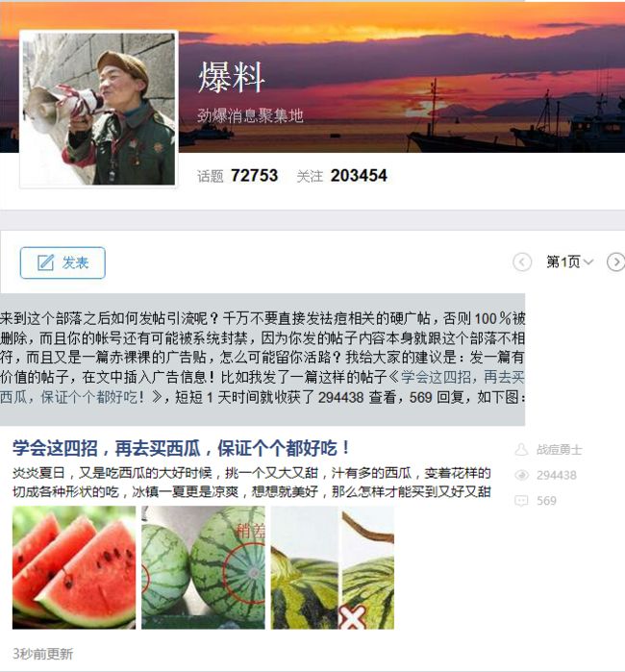Click the 爆料 group avatar photo
The height and width of the screenshot is (672, 625).
click(99, 109)
